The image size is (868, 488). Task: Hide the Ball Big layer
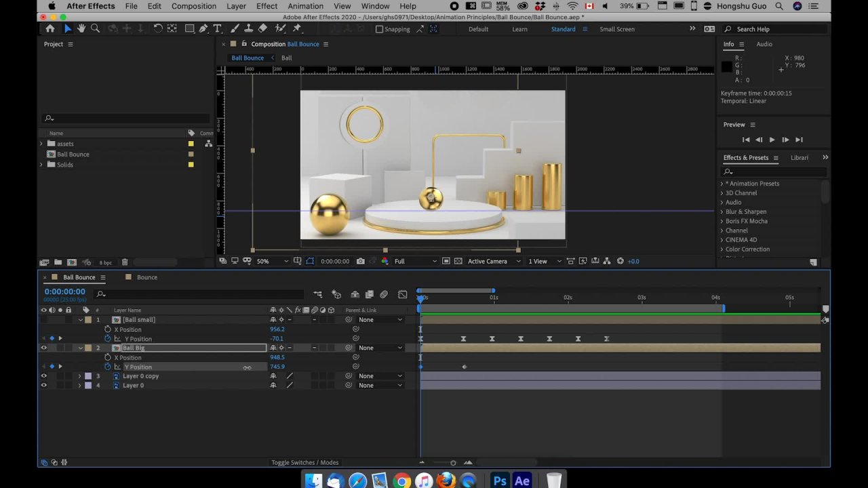click(44, 348)
